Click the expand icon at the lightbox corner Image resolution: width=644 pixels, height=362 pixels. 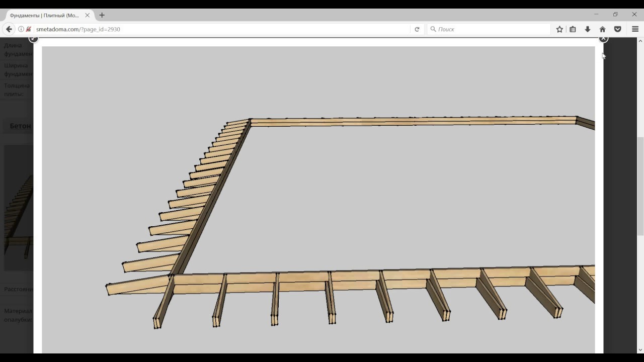click(33, 39)
